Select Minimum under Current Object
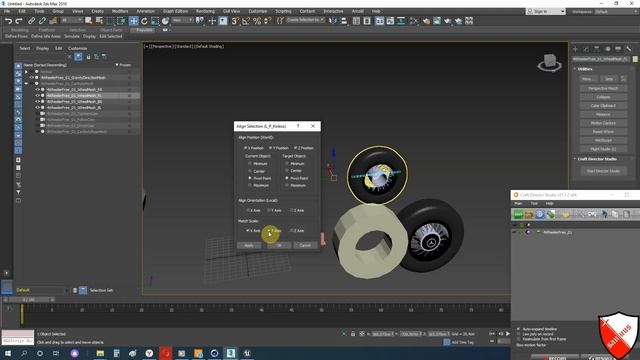The image size is (640, 360). pos(250,163)
